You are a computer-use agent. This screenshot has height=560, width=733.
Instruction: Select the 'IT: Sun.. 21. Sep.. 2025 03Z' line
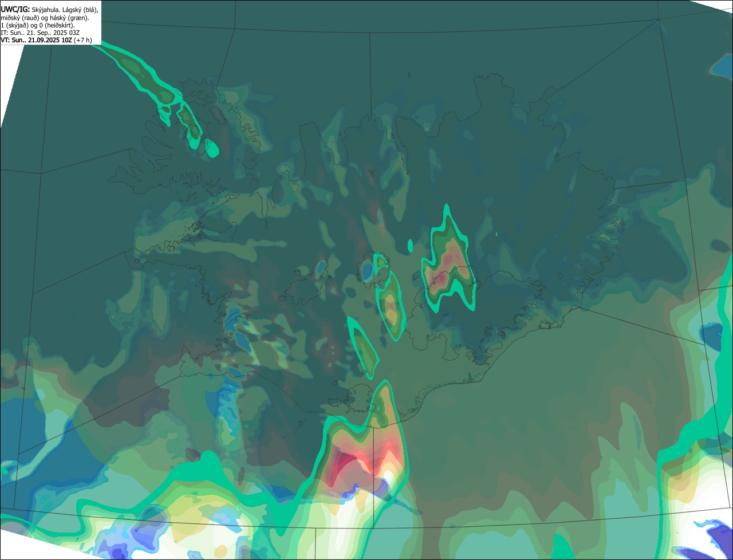(40, 33)
